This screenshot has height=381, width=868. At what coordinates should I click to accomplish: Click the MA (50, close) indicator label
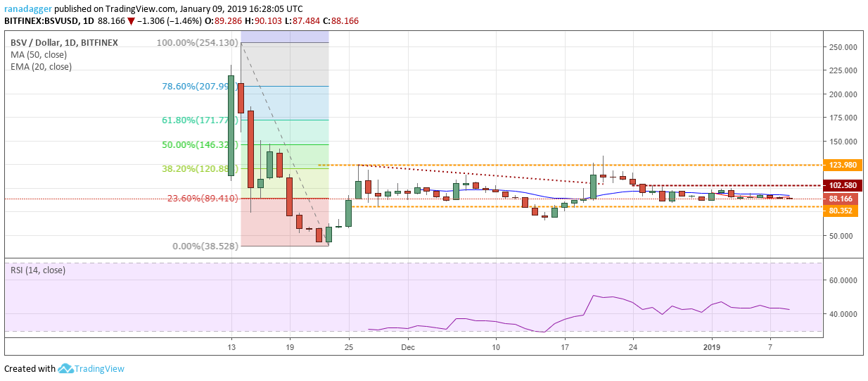click(x=39, y=54)
